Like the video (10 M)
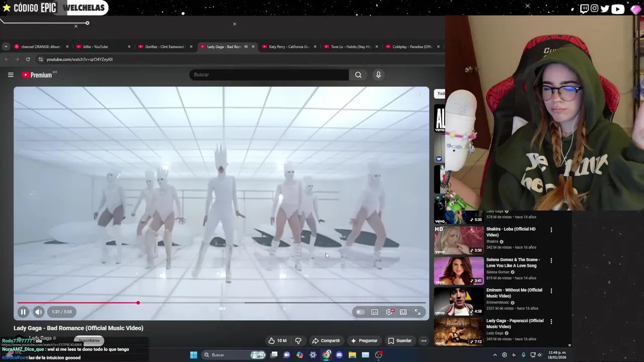This screenshot has width=644, height=362. pyautogui.click(x=277, y=341)
